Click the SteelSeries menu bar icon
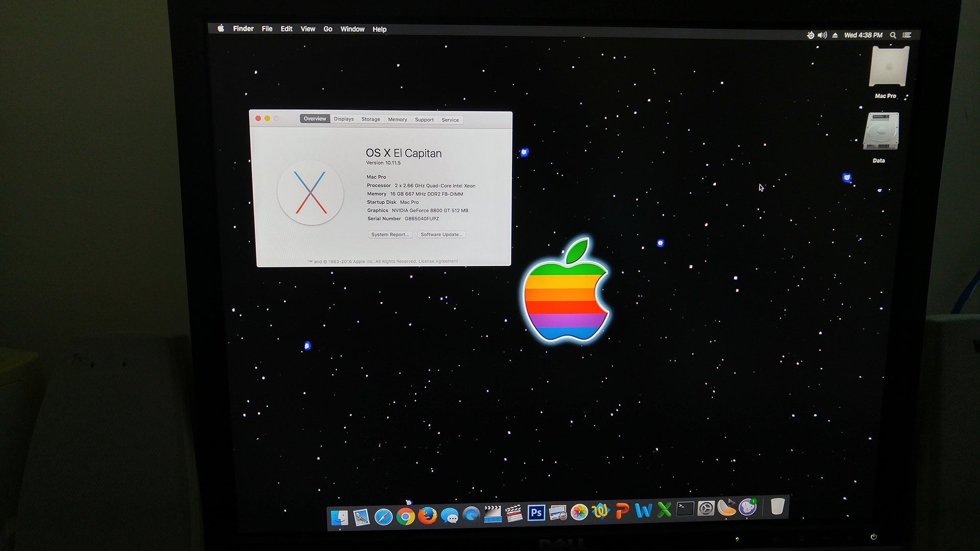The height and width of the screenshot is (551, 980). click(x=811, y=35)
